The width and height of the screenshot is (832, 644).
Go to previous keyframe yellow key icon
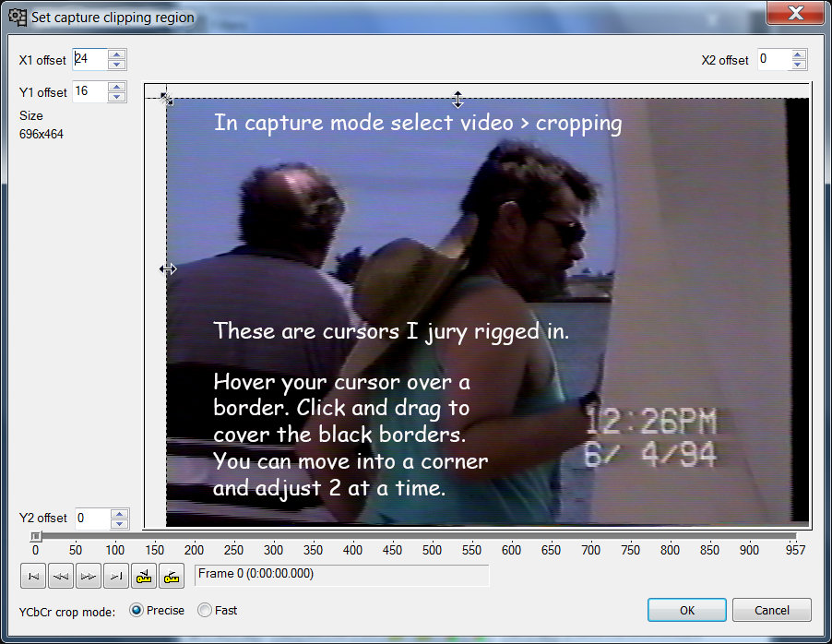144,576
